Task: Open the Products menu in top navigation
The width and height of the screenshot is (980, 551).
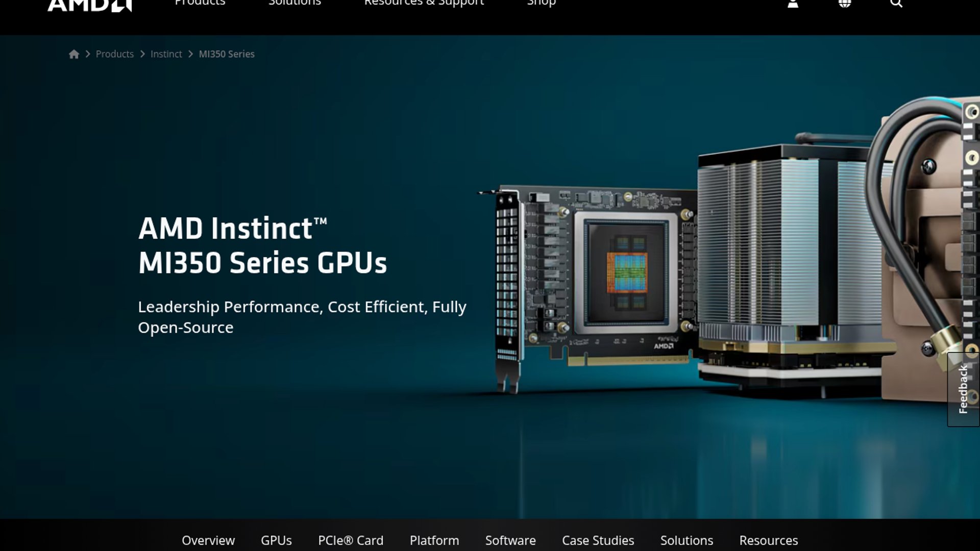Action: (x=200, y=3)
